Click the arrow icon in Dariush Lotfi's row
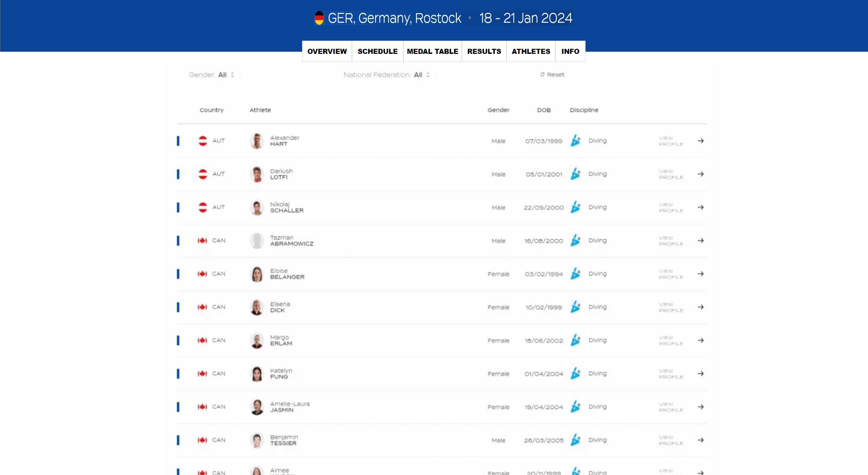This screenshot has width=868, height=475. 701,174
